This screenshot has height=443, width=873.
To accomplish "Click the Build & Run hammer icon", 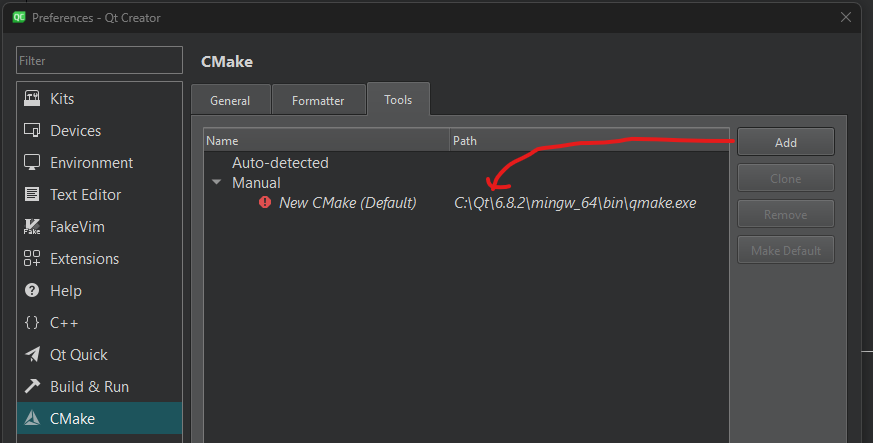I will click(32, 387).
